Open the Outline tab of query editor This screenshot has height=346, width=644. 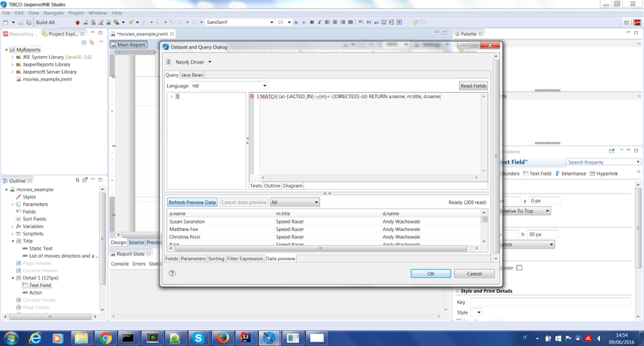(272, 185)
